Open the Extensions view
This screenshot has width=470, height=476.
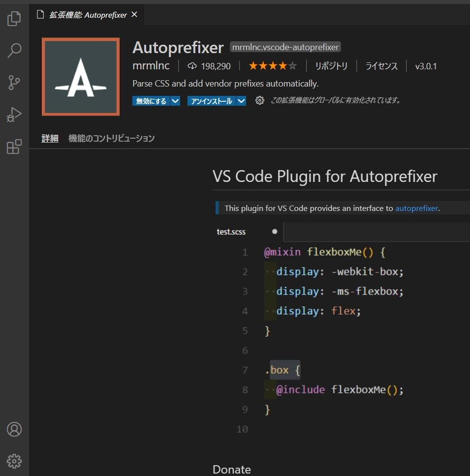click(x=14, y=147)
